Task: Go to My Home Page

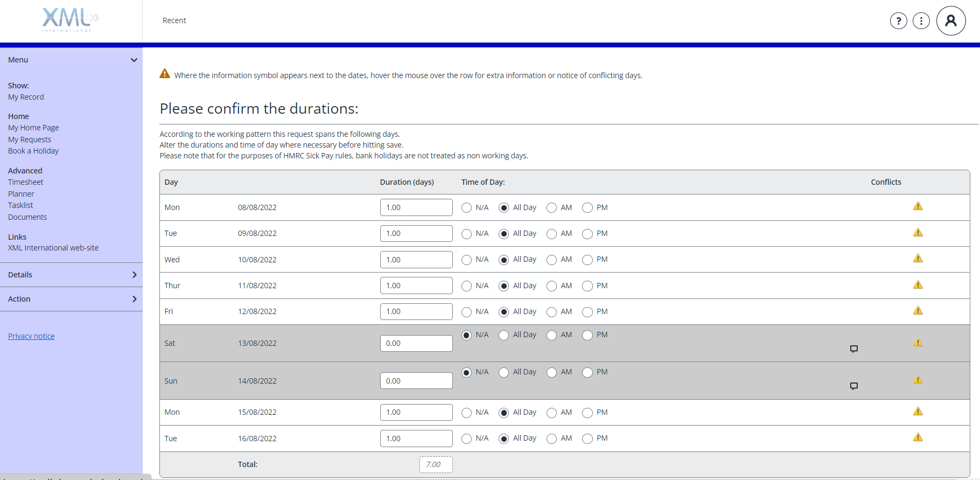Action: 33,128
